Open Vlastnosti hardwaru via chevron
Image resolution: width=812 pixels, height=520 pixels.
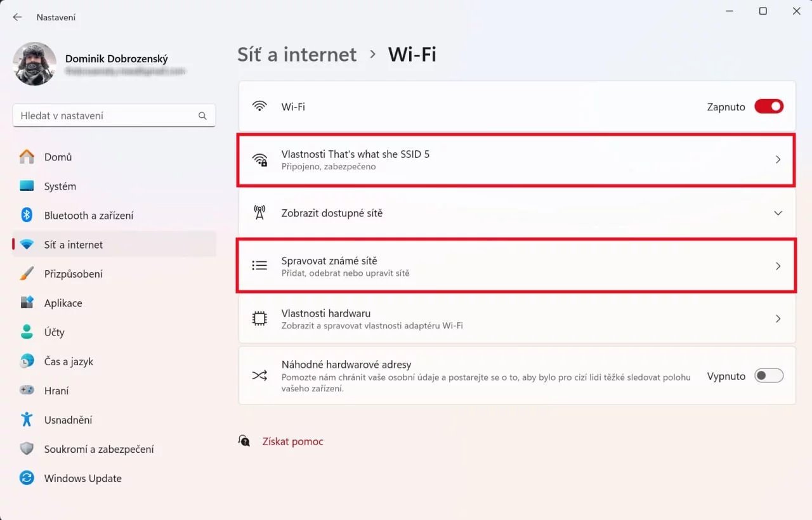click(778, 319)
